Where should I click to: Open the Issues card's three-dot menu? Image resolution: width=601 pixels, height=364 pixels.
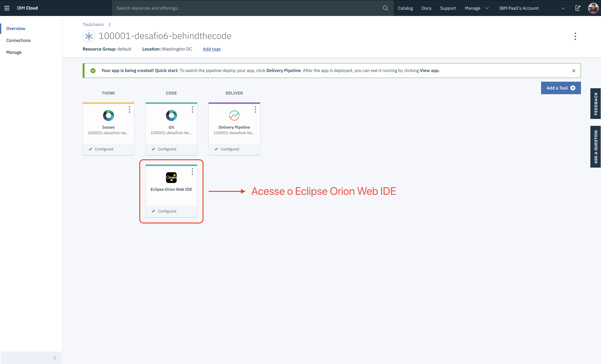tap(130, 110)
